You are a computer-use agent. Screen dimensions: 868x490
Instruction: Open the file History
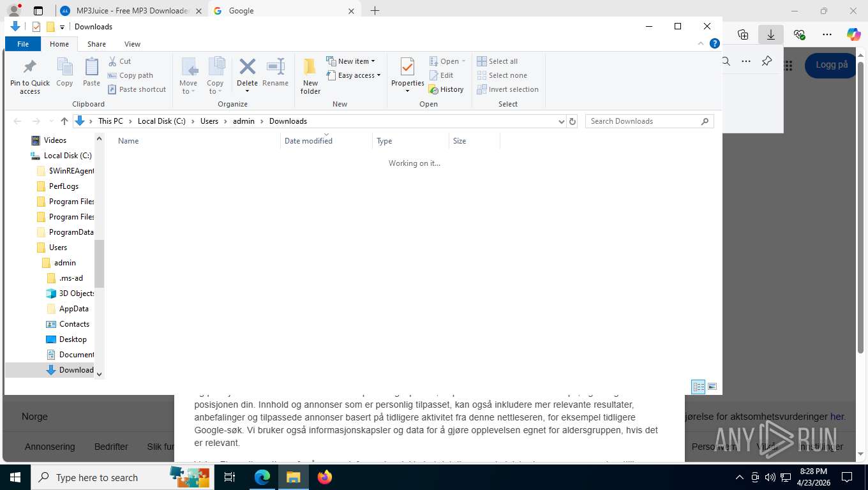point(446,89)
